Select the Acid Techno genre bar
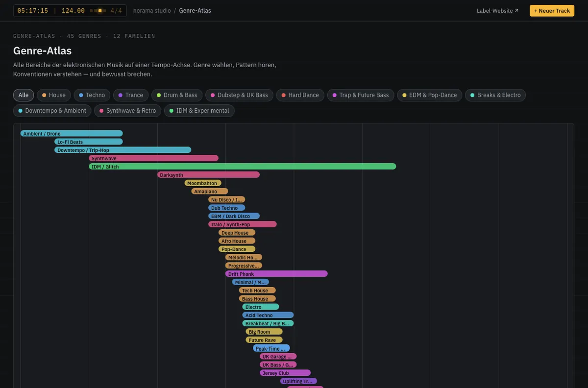The width and height of the screenshot is (588, 388). click(268, 315)
